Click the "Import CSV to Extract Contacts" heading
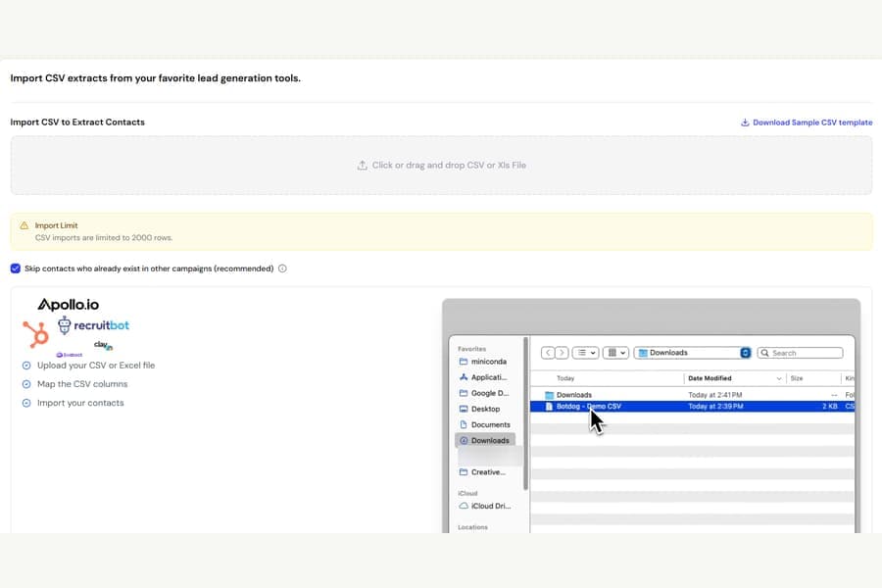This screenshot has height=588, width=882. click(x=77, y=122)
